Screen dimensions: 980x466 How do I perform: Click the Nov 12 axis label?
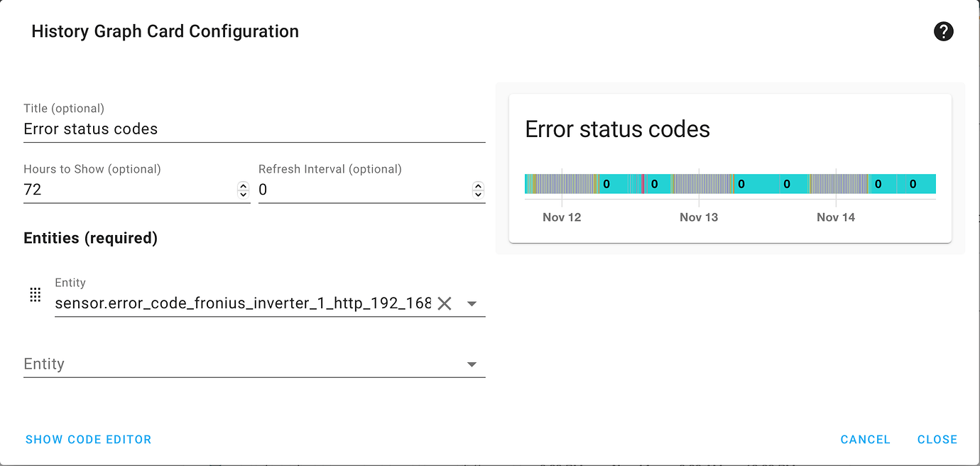[x=562, y=217]
